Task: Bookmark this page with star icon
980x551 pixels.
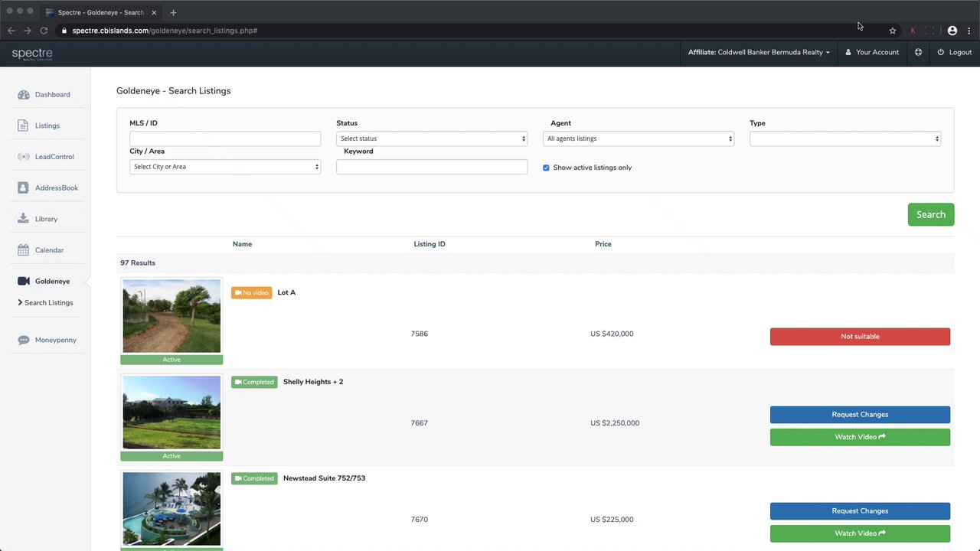Action: tap(892, 31)
